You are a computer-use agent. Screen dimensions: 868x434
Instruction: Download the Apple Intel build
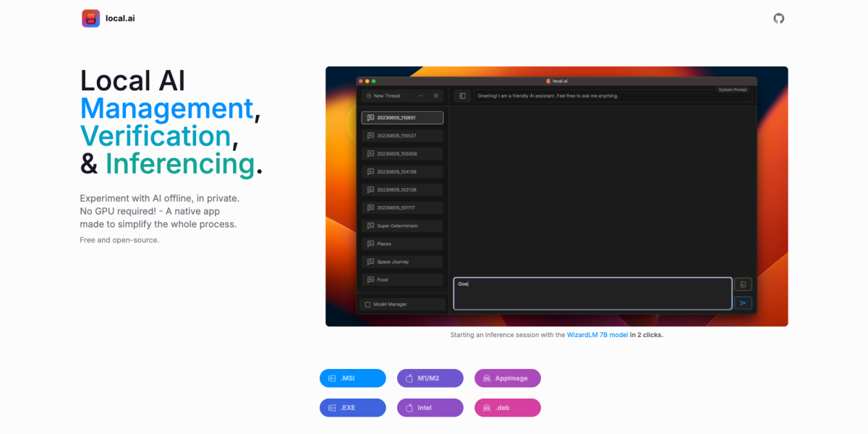click(x=430, y=408)
